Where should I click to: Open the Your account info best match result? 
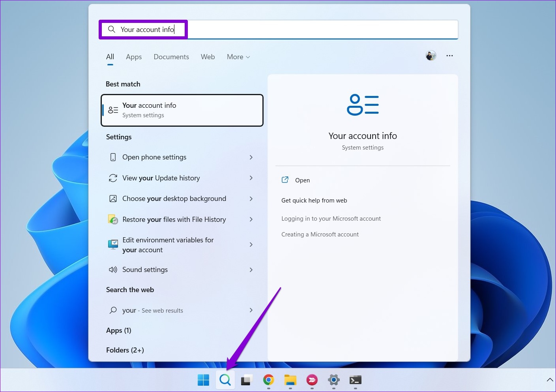click(x=182, y=110)
